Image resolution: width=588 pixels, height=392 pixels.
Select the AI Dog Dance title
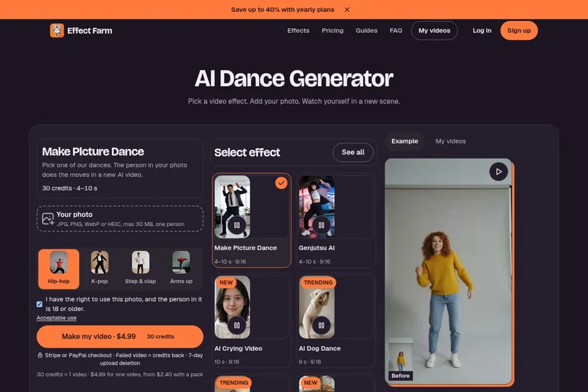tap(320, 348)
